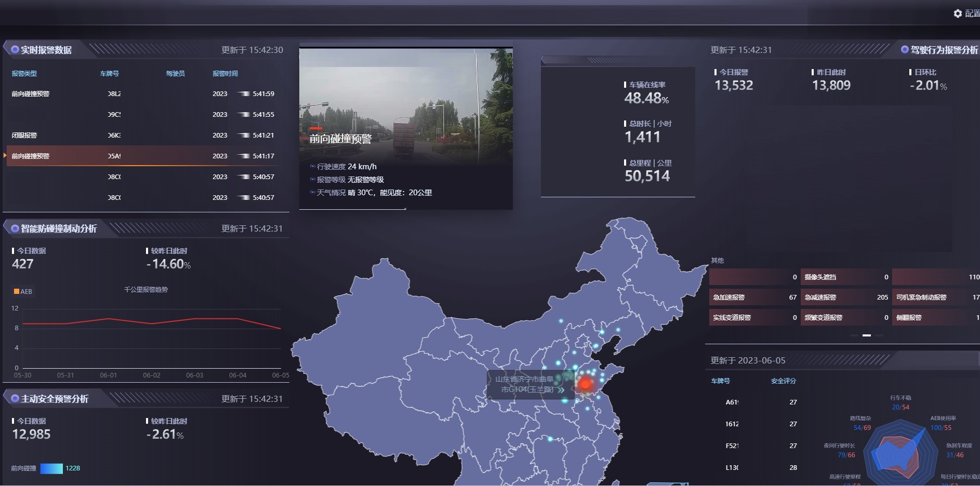Click the red hotspot marker on the map
Screen dimensions: 980x486
586,384
